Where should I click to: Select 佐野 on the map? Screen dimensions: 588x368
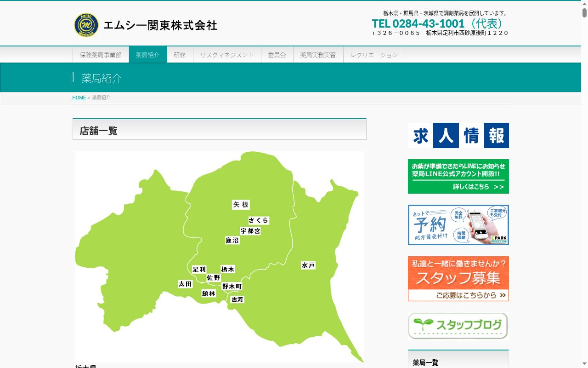coord(214,277)
